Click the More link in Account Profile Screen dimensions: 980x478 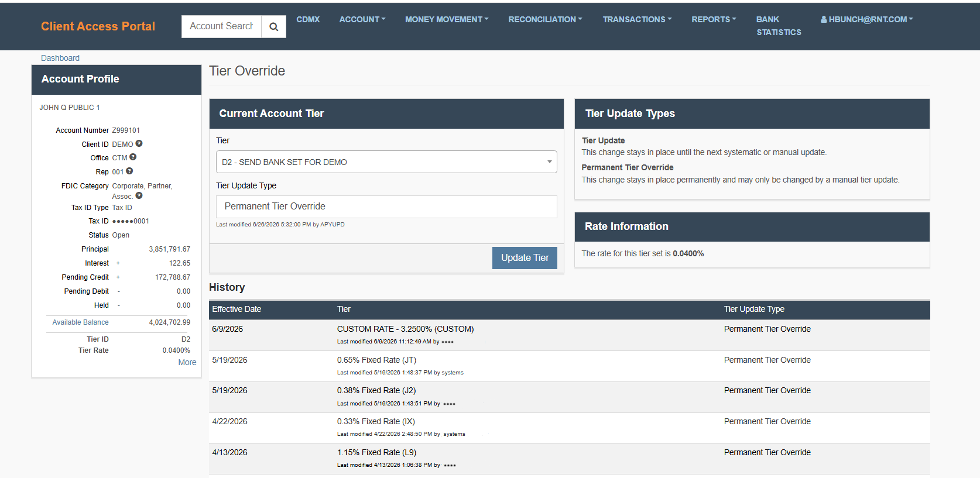tap(187, 362)
